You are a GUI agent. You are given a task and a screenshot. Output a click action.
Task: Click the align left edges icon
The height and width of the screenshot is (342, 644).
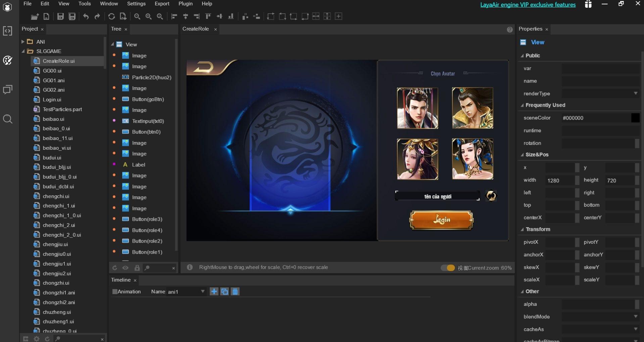point(174,16)
